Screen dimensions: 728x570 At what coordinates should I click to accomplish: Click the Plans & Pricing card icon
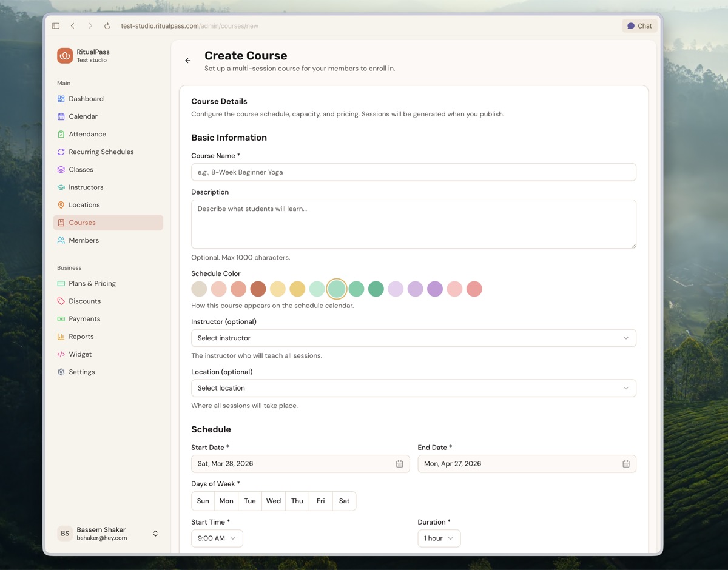pos(61,283)
